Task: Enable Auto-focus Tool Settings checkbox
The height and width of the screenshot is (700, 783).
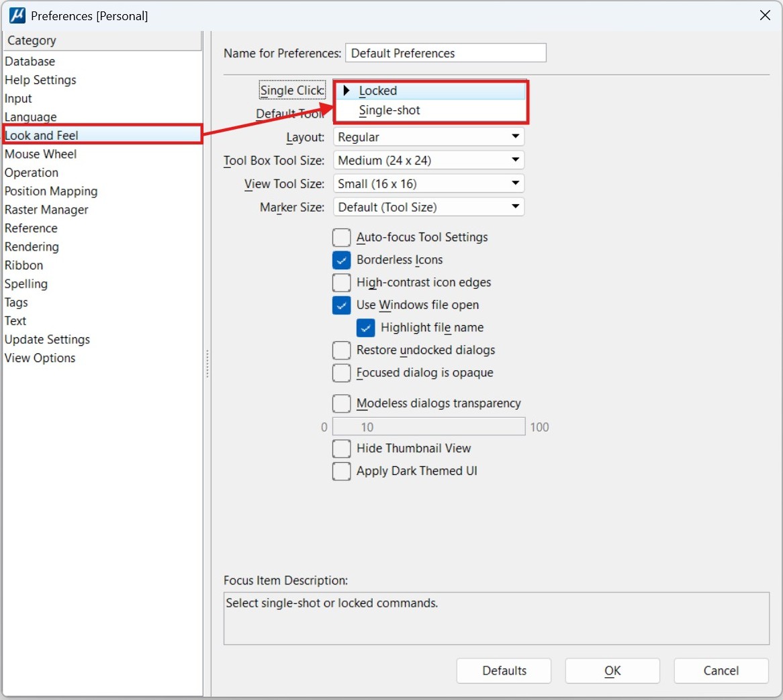Action: (x=342, y=237)
